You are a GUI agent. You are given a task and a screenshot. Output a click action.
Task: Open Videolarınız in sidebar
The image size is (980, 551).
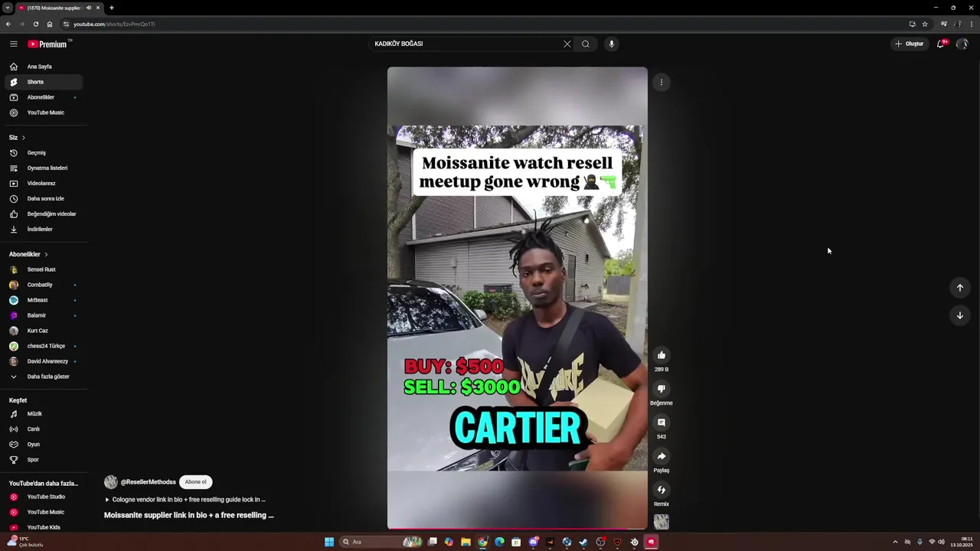[43, 183]
